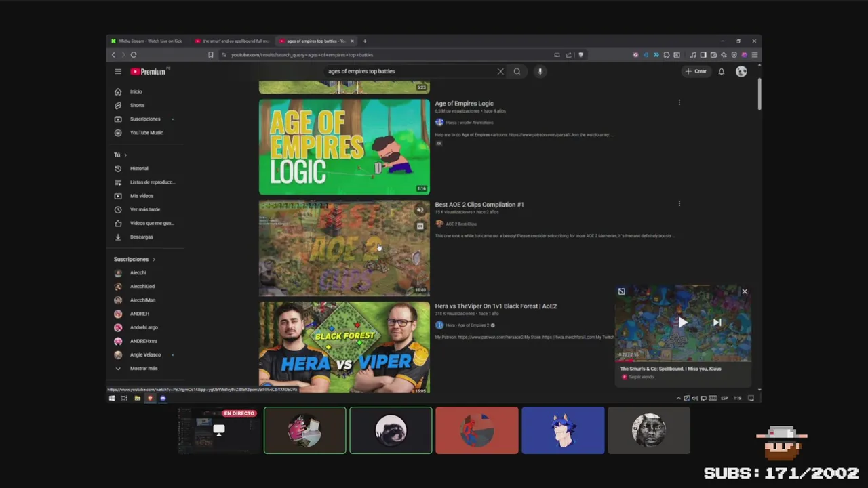Viewport: 868px width, 488px height.
Task: Open a new browser tab
Action: [365, 41]
